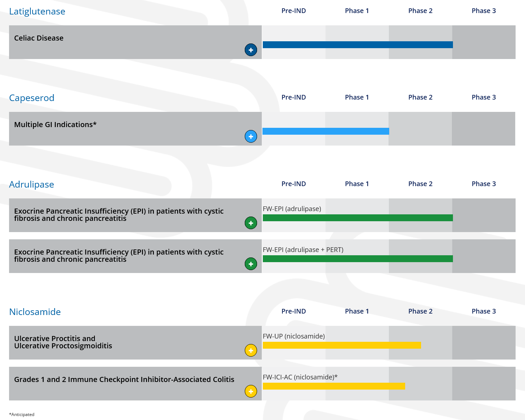Select the Adrulipase section title
Screen dimensions: 525x420
[31, 185]
